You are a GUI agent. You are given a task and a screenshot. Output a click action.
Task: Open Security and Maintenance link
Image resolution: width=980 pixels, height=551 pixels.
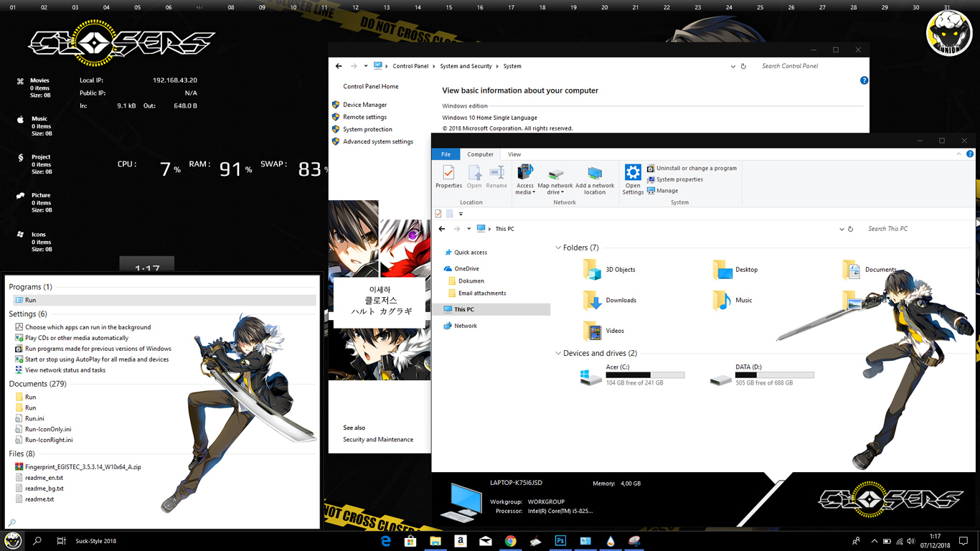click(x=378, y=440)
